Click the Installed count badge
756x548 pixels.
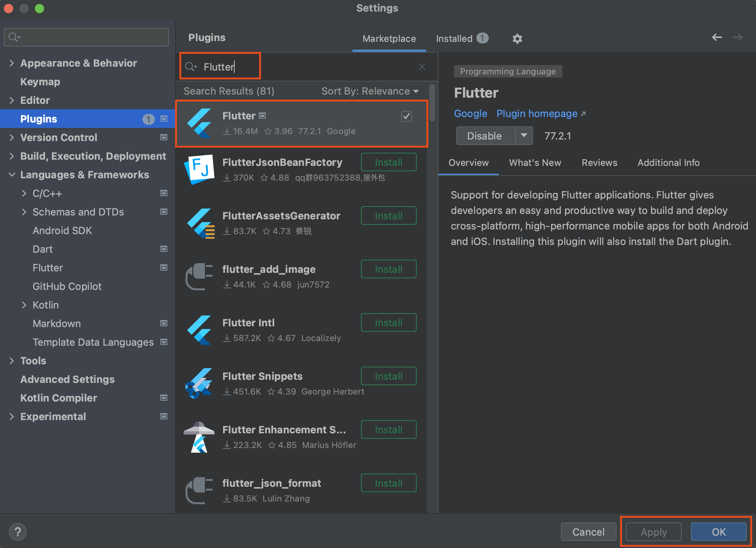tap(482, 38)
